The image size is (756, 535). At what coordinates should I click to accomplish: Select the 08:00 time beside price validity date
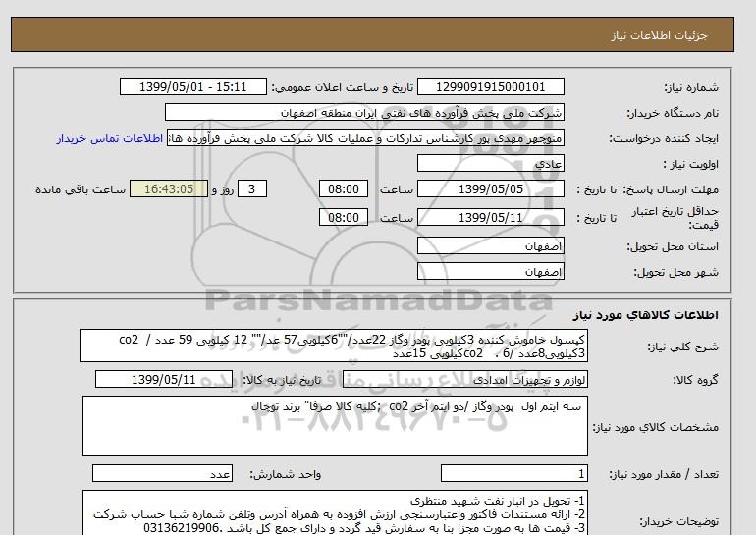[344, 217]
